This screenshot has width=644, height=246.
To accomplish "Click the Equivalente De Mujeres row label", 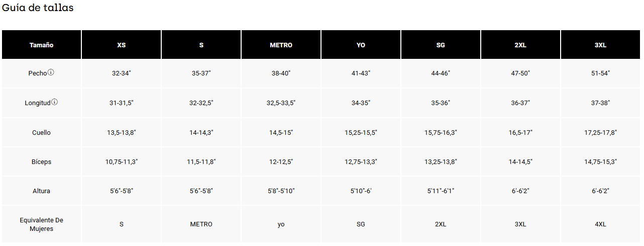I will pyautogui.click(x=41, y=224).
